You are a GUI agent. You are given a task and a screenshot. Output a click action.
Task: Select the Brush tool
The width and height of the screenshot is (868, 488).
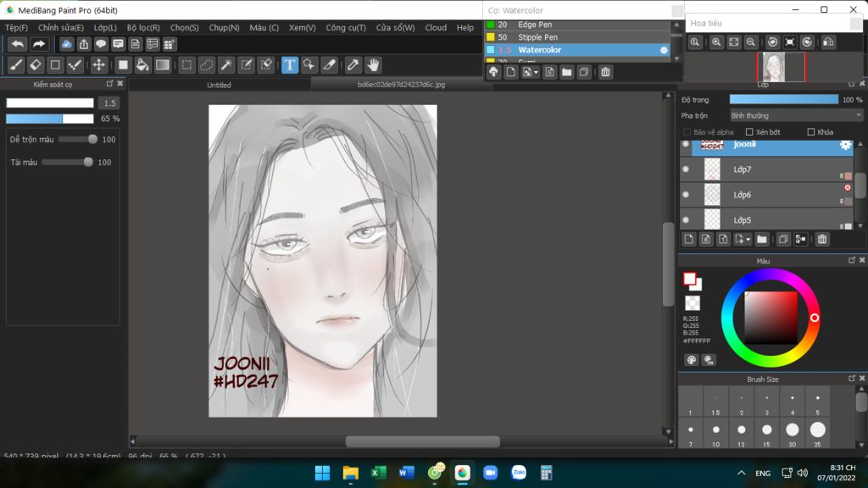click(16, 65)
